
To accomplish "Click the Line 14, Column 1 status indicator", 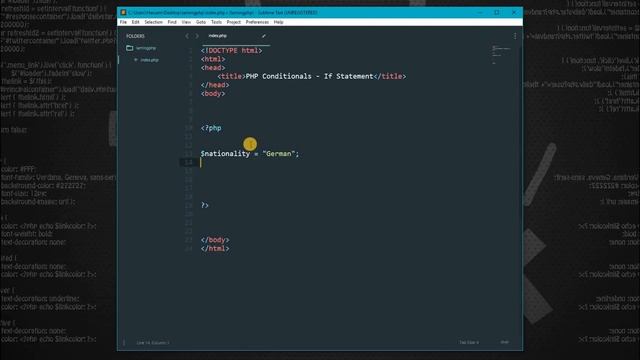I will click(x=153, y=342).
